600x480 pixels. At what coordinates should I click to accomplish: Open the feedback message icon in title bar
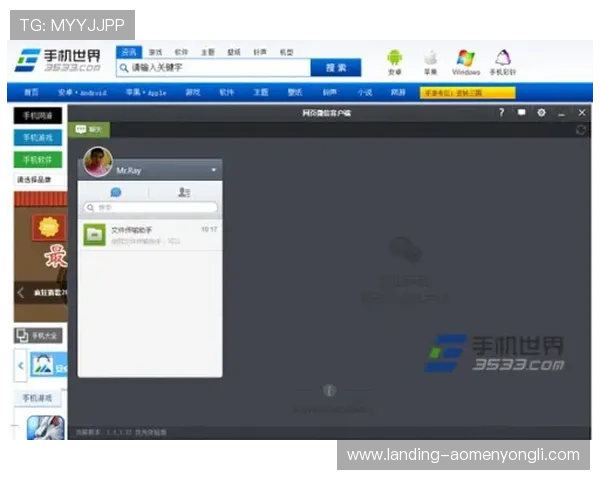tap(521, 113)
